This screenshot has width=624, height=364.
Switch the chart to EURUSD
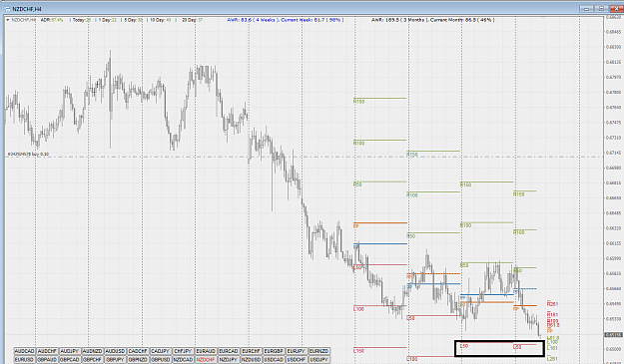coord(24,360)
